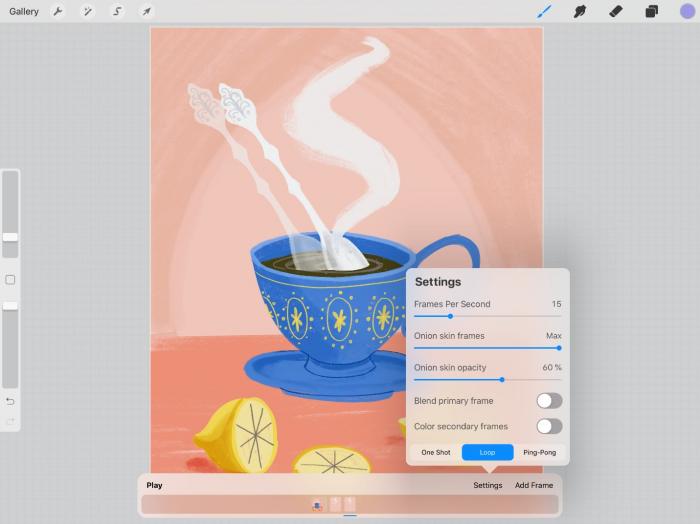The image size is (700, 524).
Task: Close the animation Settings popover via Settings button
Action: (x=488, y=485)
